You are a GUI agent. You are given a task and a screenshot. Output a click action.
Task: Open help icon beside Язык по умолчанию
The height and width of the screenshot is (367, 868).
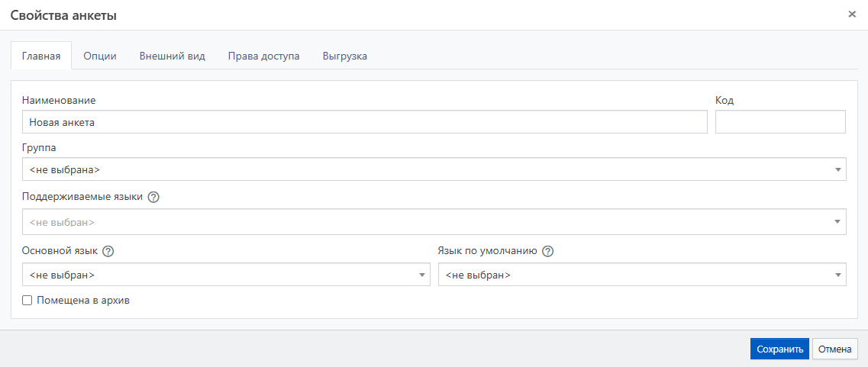coord(548,251)
